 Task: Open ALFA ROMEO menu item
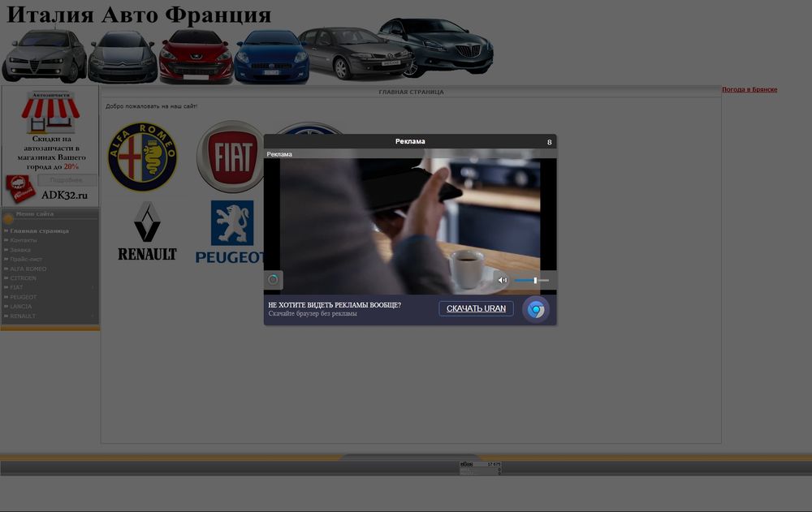28,269
